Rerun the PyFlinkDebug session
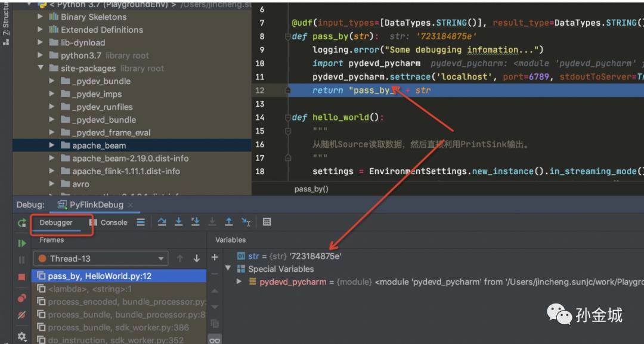Viewport: 644px width, 344px height. pos(22,223)
